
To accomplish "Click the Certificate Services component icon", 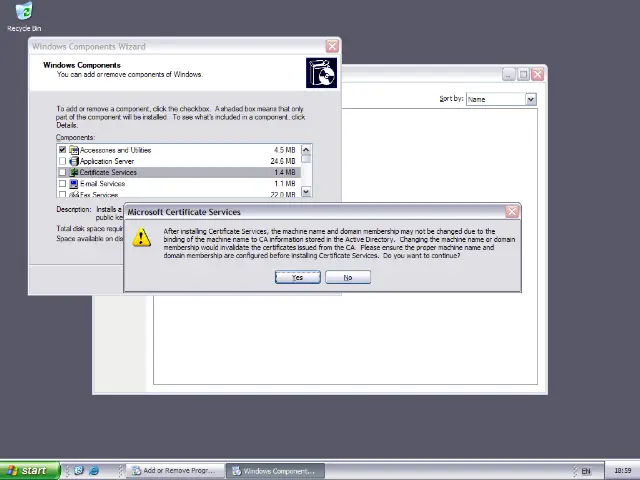I will [x=74, y=172].
